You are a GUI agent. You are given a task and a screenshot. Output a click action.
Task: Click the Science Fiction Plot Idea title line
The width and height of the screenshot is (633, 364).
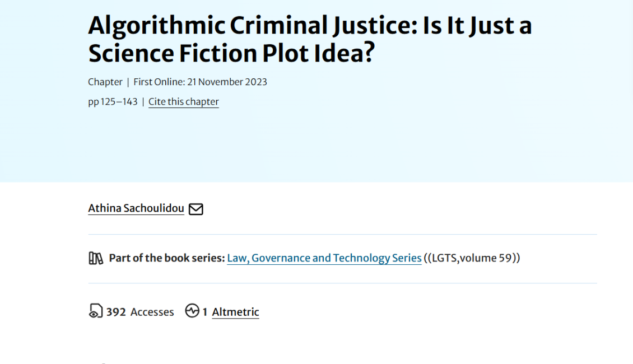pos(231,53)
